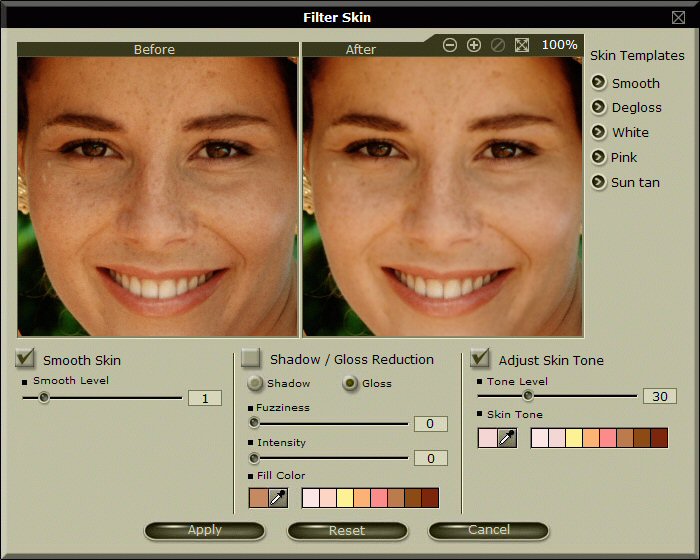Click the zoom in plus icon
The image size is (700, 560).
click(474, 45)
